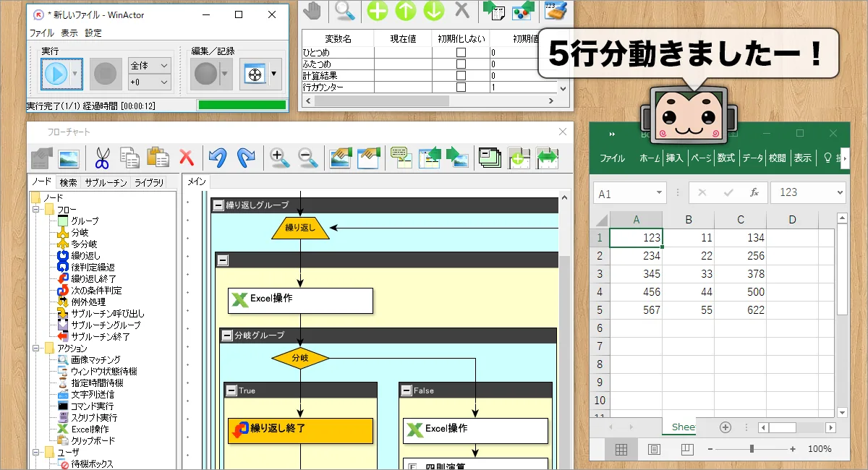Check 初期化しない box for ふたつめ variable
The image size is (868, 470).
tap(461, 64)
